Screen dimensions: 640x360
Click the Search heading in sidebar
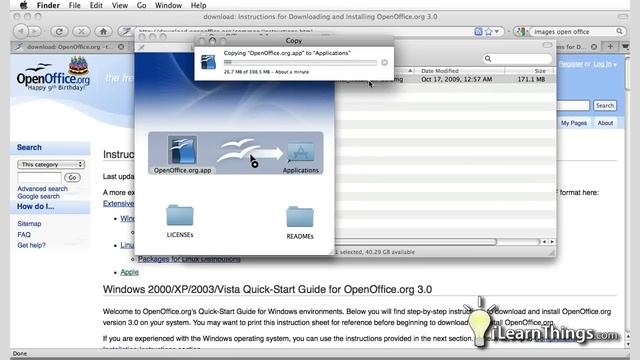click(x=29, y=147)
